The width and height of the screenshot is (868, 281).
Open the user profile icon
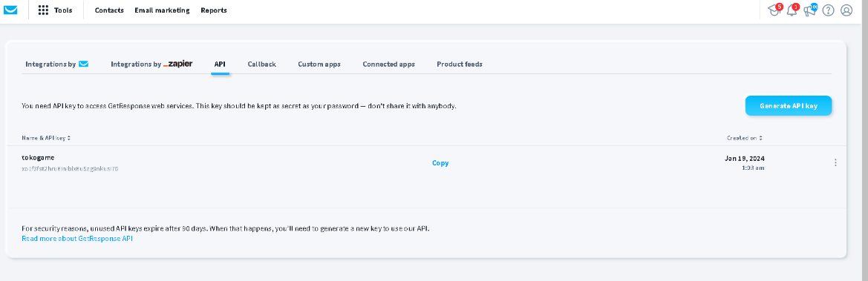point(846,10)
